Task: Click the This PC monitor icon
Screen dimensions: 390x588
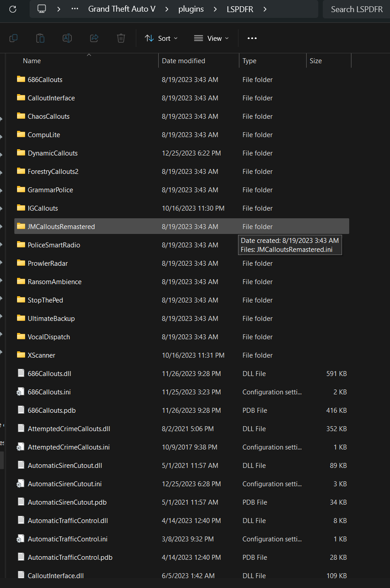Action: click(x=42, y=9)
